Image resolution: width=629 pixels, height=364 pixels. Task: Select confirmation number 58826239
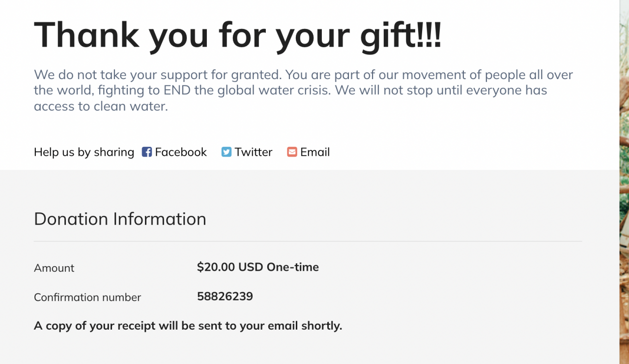[225, 296]
